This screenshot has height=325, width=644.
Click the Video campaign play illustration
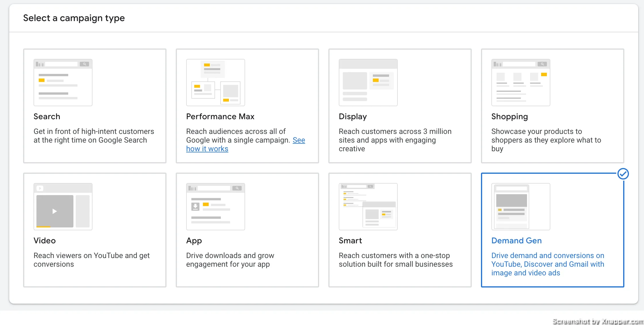point(63,207)
